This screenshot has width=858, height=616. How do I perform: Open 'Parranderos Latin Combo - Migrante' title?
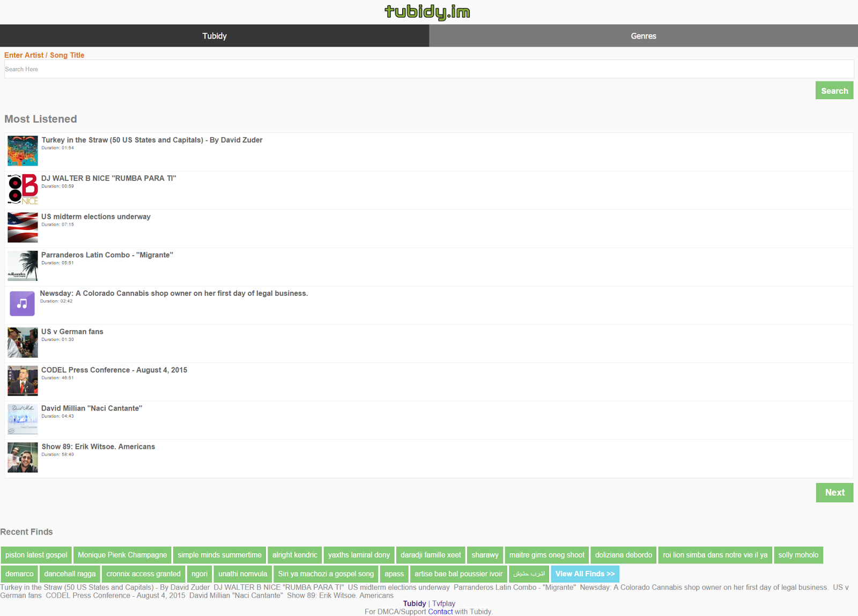[x=107, y=255]
